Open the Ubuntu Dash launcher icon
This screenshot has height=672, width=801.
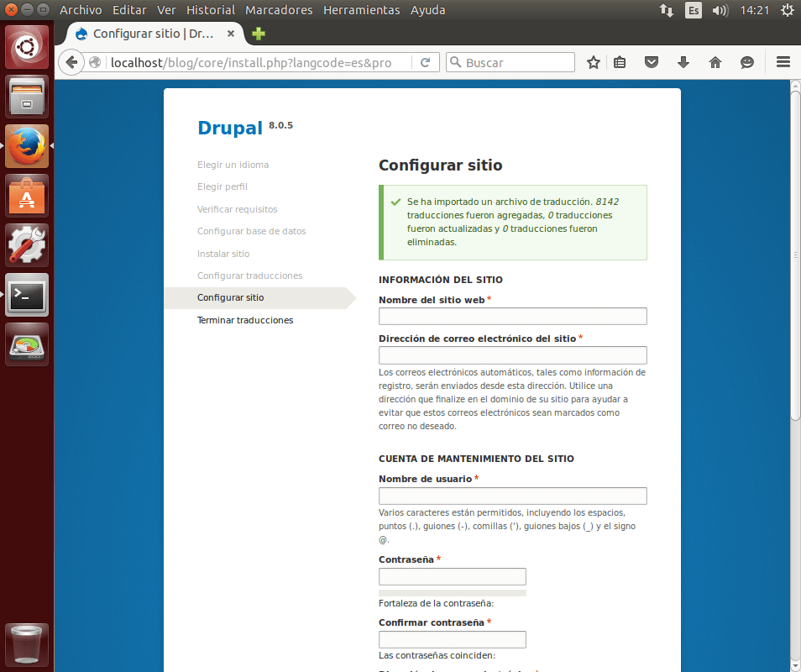[x=27, y=47]
